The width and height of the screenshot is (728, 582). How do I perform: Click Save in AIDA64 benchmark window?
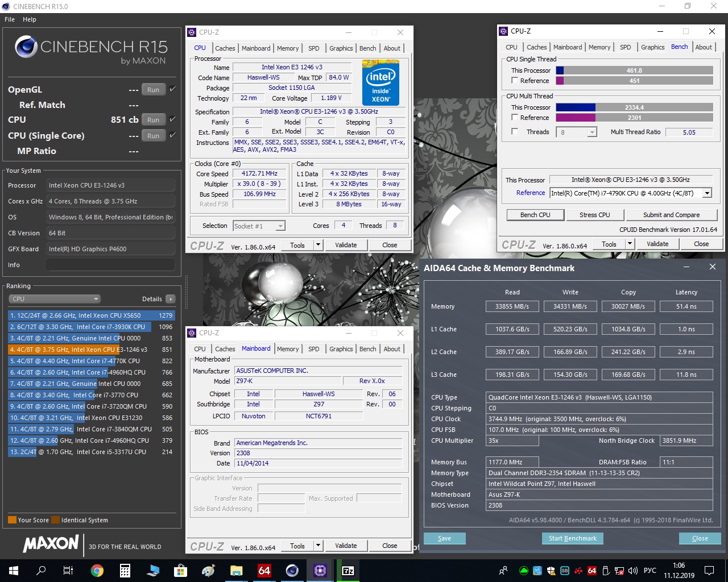pyautogui.click(x=445, y=538)
